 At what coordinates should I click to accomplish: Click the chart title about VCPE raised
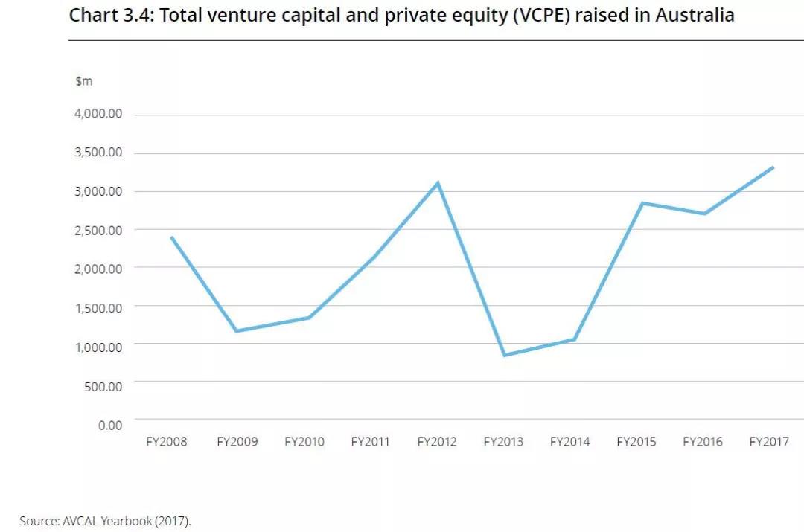click(401, 15)
